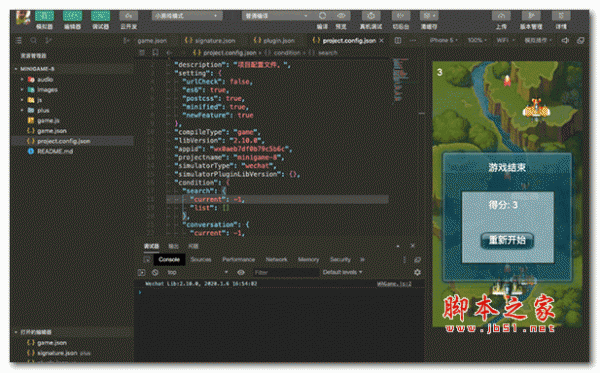600x373 pixels.
Task: Click the inspect element icon in devtools
Action: click(x=147, y=259)
